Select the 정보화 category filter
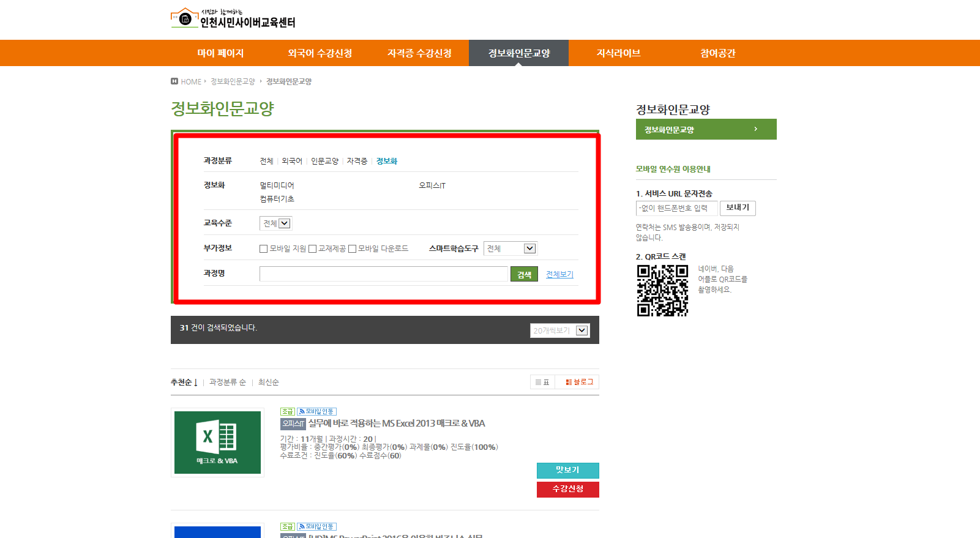980x538 pixels. pos(387,161)
